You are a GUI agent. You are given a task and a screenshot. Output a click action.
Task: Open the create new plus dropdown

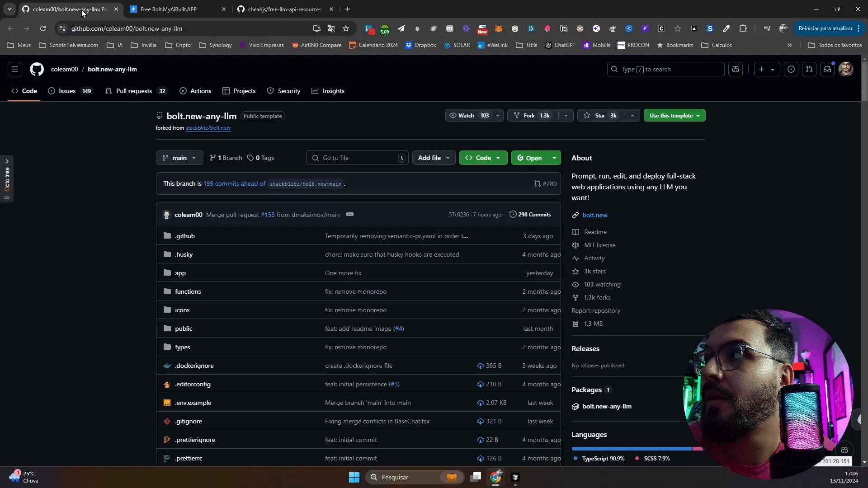pyautogui.click(x=767, y=69)
